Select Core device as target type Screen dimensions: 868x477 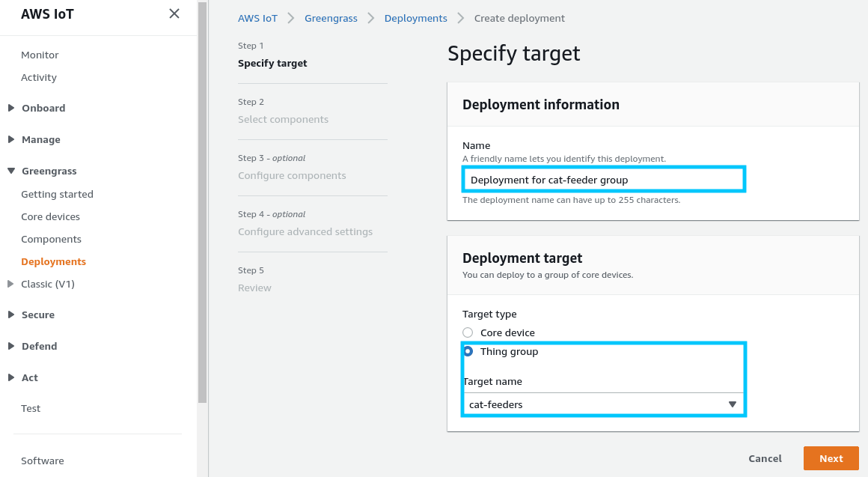click(468, 332)
